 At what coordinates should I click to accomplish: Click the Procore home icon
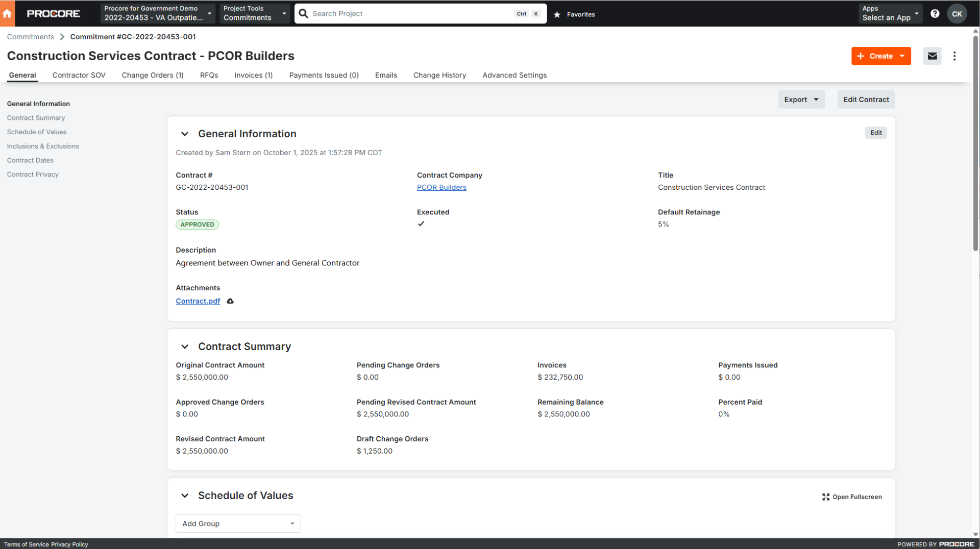pyautogui.click(x=7, y=13)
